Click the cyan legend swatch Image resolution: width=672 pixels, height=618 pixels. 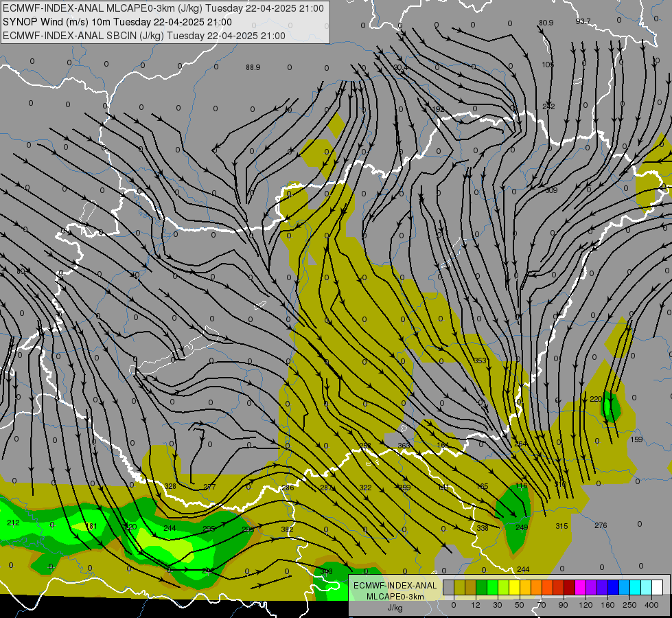(636, 587)
